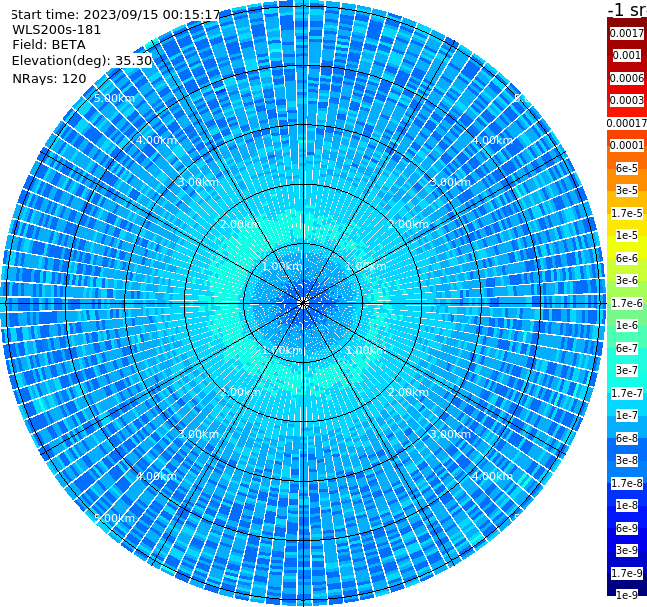Click the 6e-5 colorbar label
Image resolution: width=647 pixels, height=607 pixels.
tap(627, 168)
